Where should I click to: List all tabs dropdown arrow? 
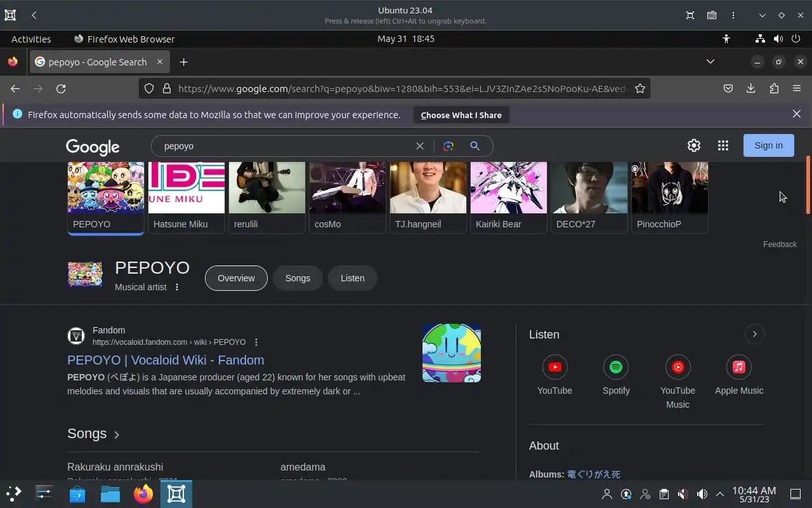point(710,62)
